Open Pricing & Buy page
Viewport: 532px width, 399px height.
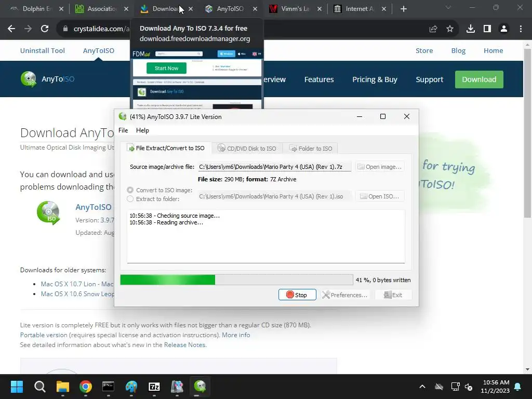(375, 79)
